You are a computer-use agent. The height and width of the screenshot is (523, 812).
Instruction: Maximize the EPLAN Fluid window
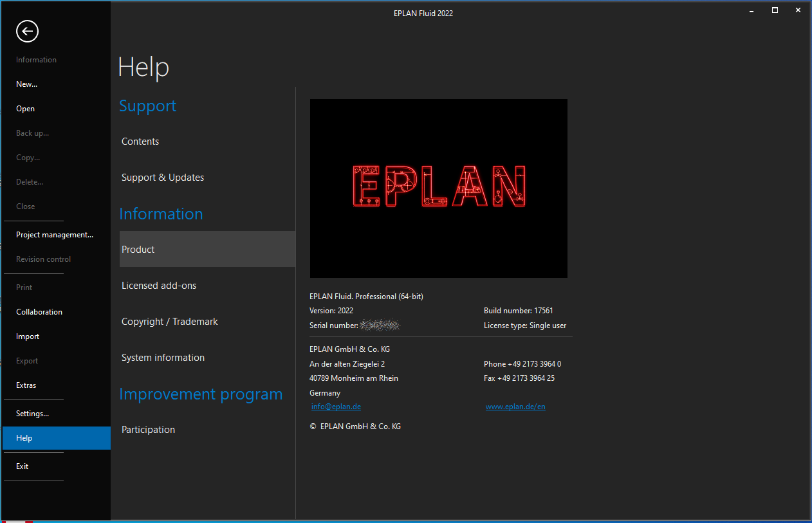(775, 10)
